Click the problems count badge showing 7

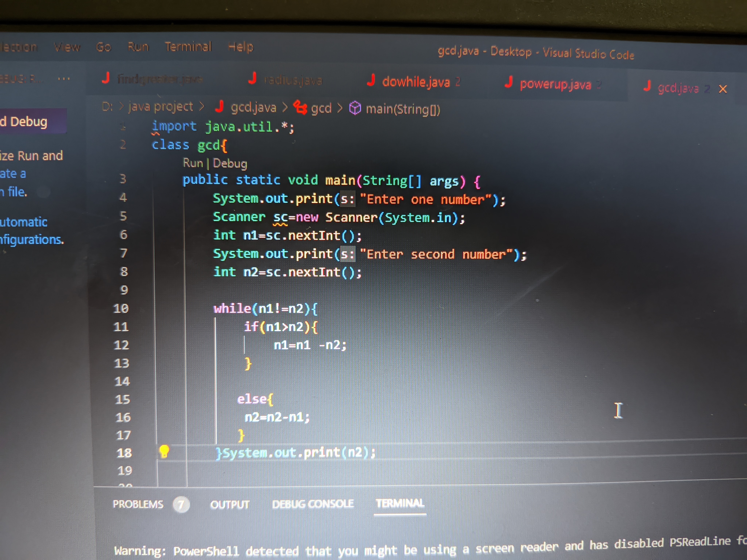[181, 505]
